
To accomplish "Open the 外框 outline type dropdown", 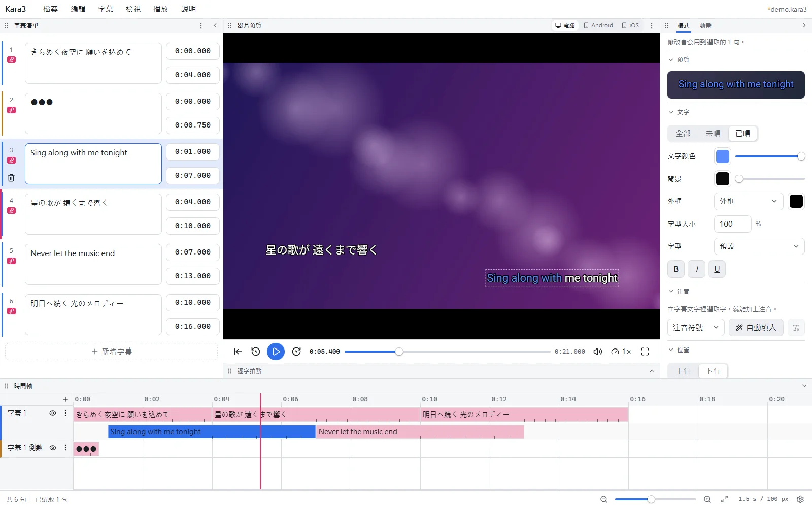I will [x=749, y=201].
